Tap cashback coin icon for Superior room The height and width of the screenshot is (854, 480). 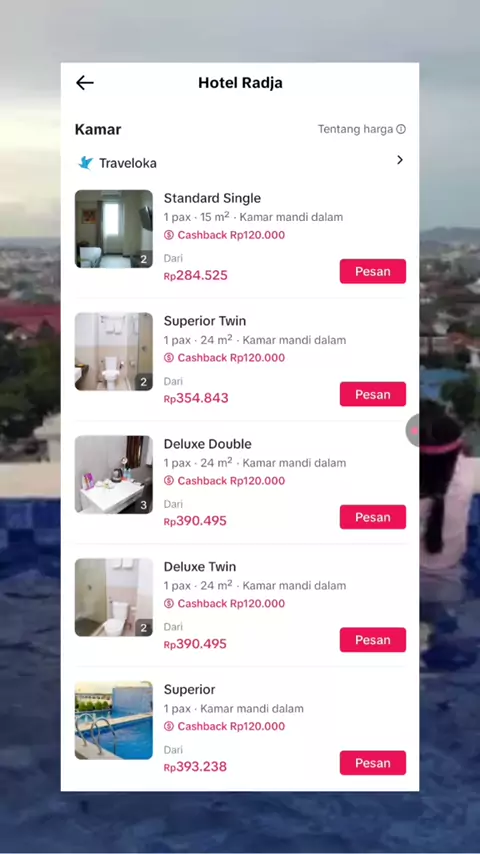169,727
